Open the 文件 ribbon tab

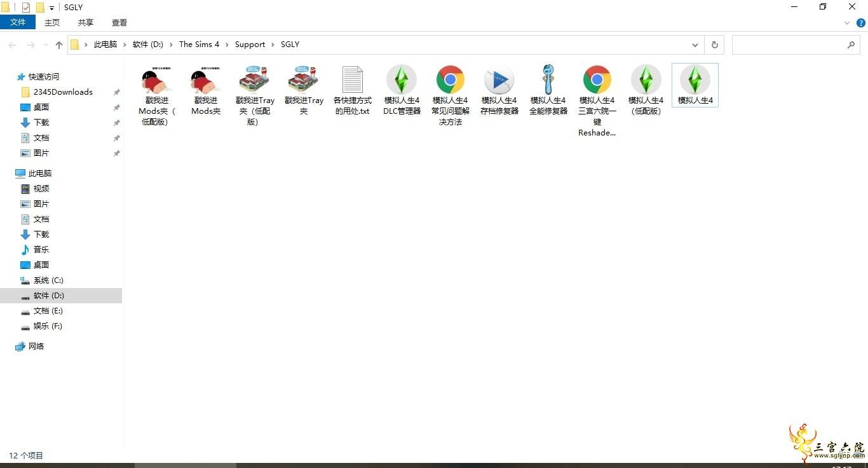[18, 22]
